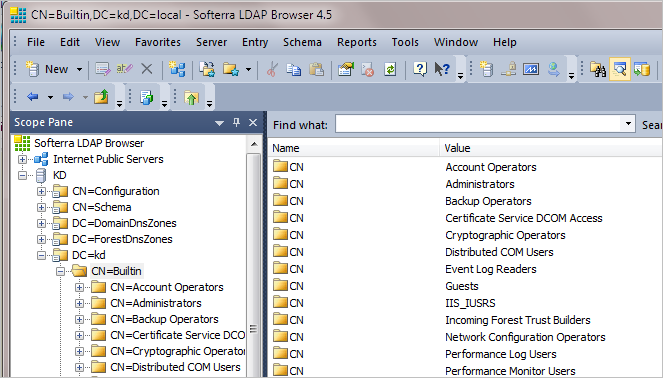Image resolution: width=663 pixels, height=378 pixels.
Task: Open the Tools menu
Action: pos(405,42)
